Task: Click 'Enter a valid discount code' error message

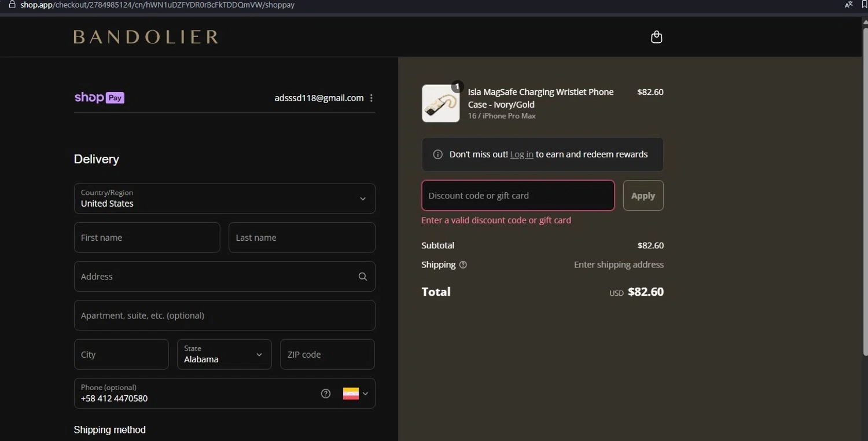Action: point(496,220)
